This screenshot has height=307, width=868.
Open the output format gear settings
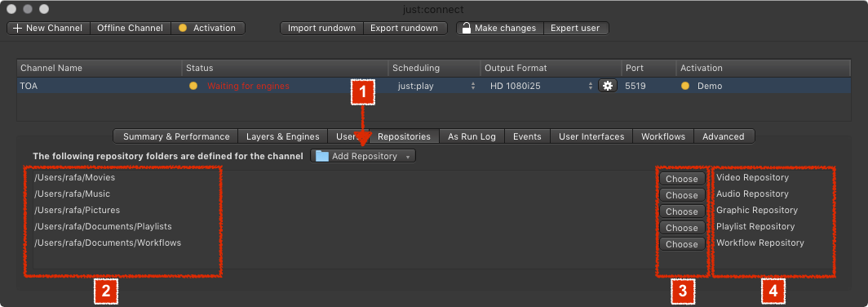[x=607, y=86]
